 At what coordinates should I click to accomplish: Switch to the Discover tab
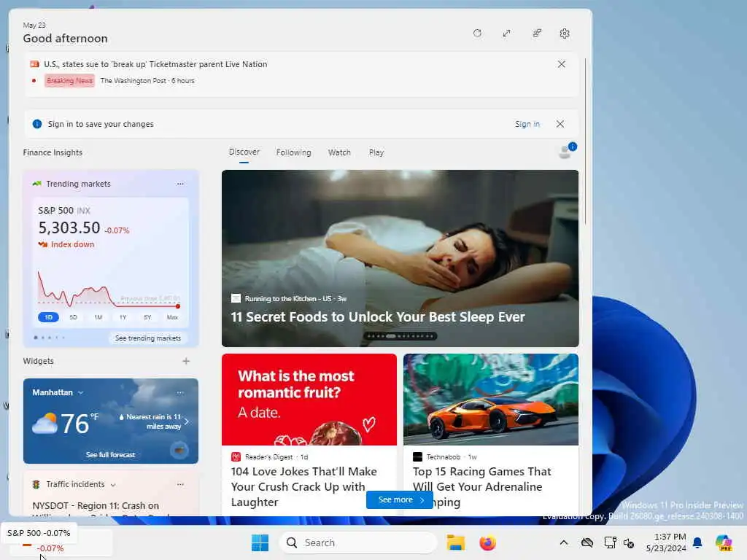244,152
